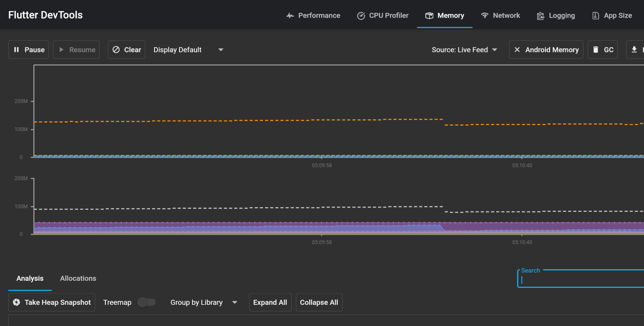Image resolution: width=644 pixels, height=326 pixels.
Task: Click the Resume play triangle icon
Action: [61, 50]
